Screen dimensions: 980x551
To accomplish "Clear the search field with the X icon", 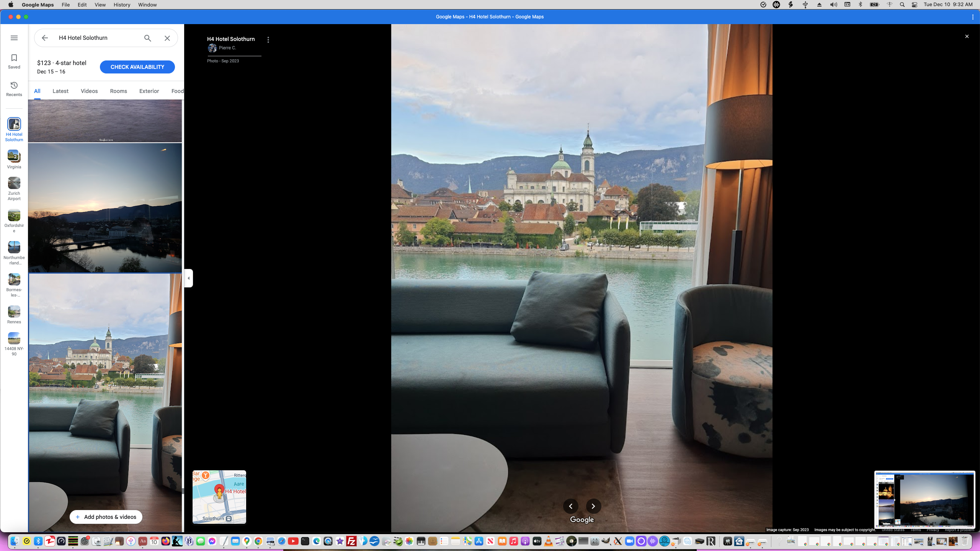I will [x=167, y=38].
